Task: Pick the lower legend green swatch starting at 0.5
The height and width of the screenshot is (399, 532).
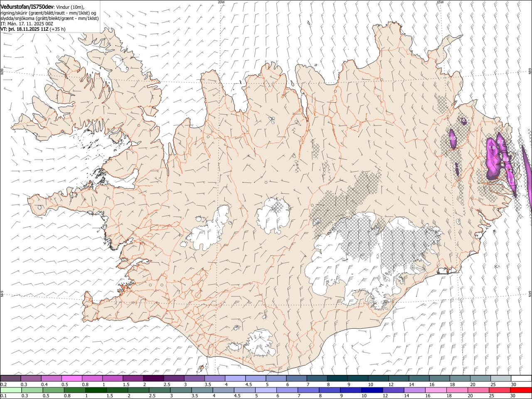Action: coord(54,390)
